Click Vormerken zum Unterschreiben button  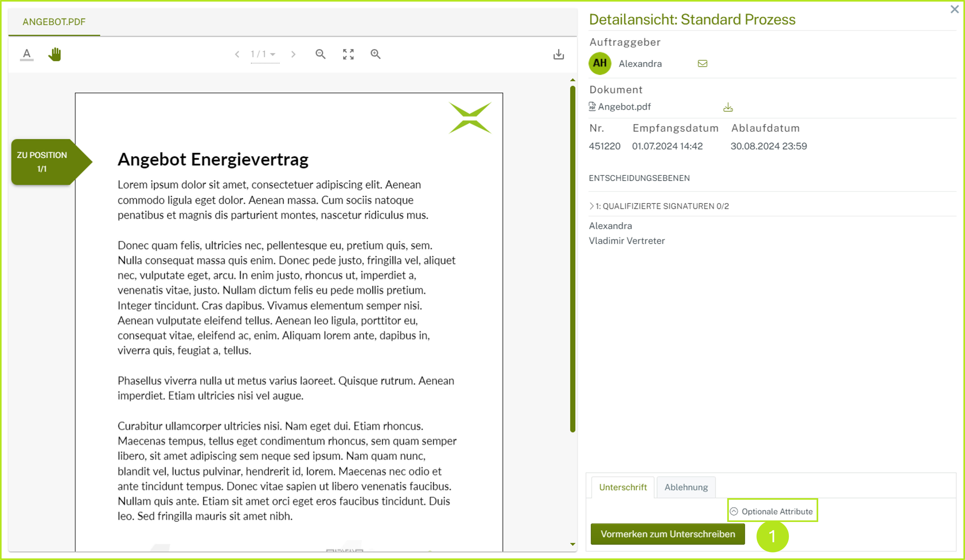tap(667, 534)
